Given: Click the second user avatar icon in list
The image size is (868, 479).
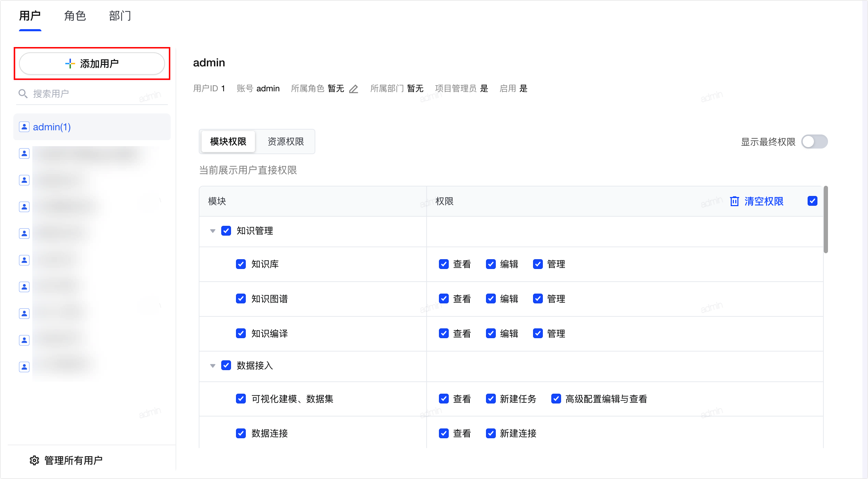Looking at the screenshot, I should point(24,153).
